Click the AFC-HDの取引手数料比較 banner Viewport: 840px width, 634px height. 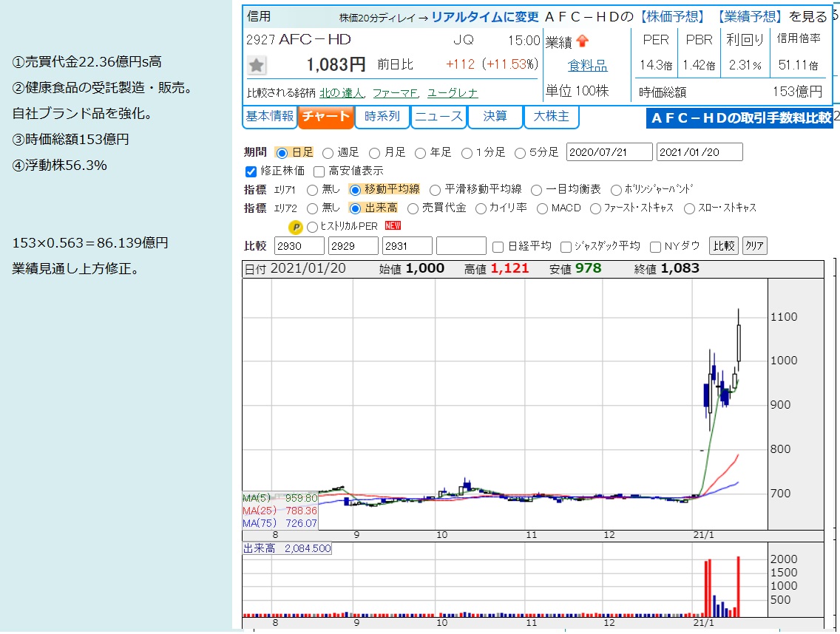740,118
